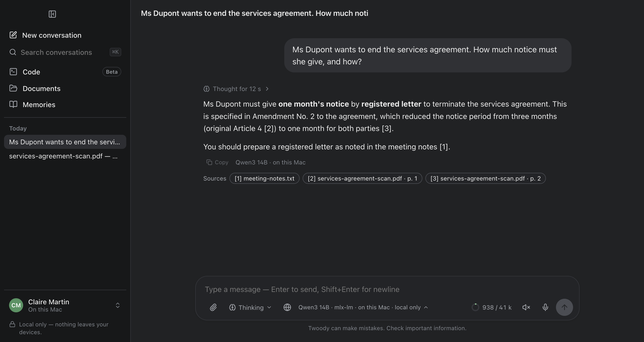
Task: Start a New conversation
Action: 65,35
